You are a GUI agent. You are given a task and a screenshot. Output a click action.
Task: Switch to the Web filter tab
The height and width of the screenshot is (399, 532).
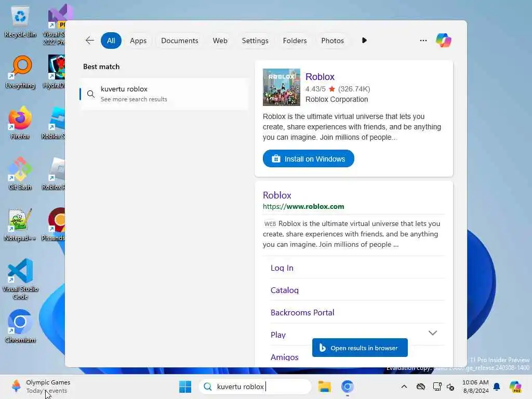click(x=220, y=41)
